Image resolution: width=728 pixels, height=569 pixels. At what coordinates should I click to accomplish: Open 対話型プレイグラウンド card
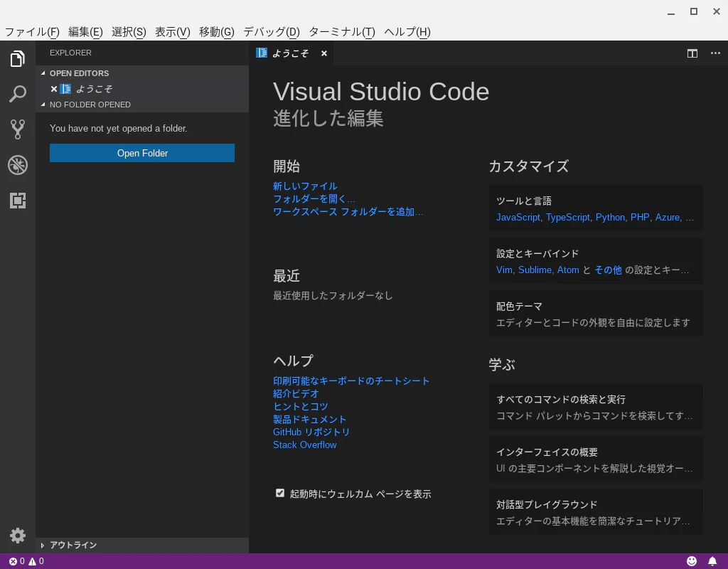(596, 511)
